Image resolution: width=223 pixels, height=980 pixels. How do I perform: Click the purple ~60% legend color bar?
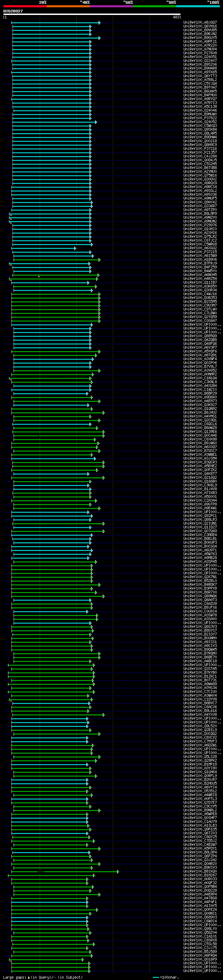(112, 6)
